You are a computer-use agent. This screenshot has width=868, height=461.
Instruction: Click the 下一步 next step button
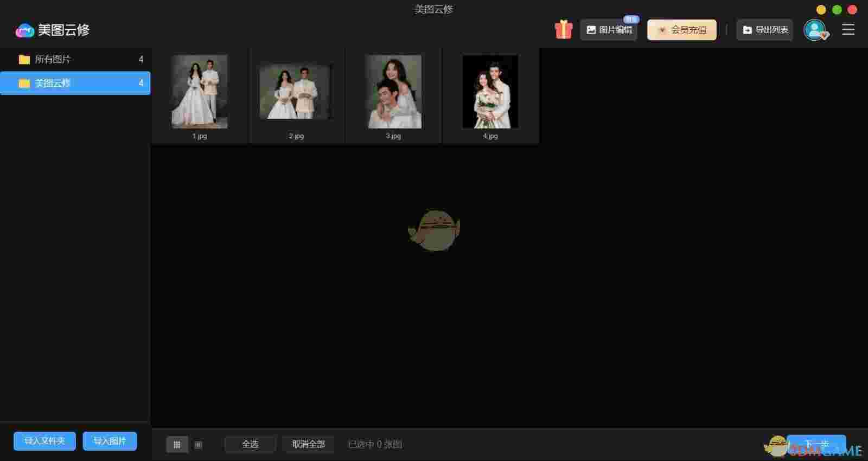tap(816, 444)
